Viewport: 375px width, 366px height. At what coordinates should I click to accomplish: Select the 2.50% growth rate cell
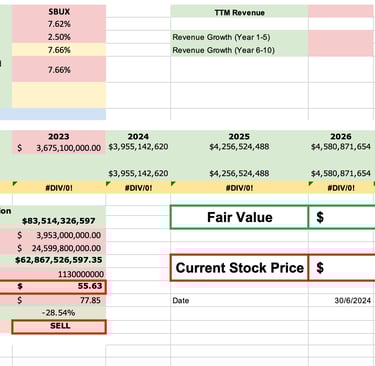pos(59,37)
